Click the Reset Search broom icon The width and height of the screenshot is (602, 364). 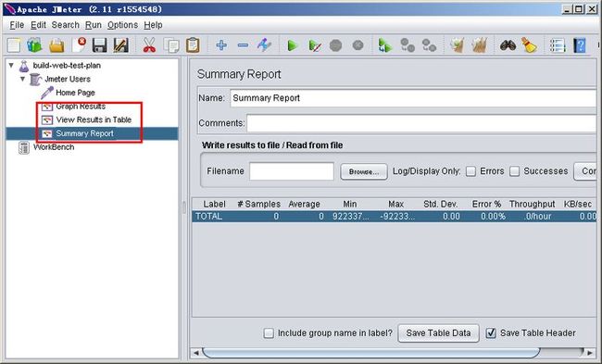point(529,45)
